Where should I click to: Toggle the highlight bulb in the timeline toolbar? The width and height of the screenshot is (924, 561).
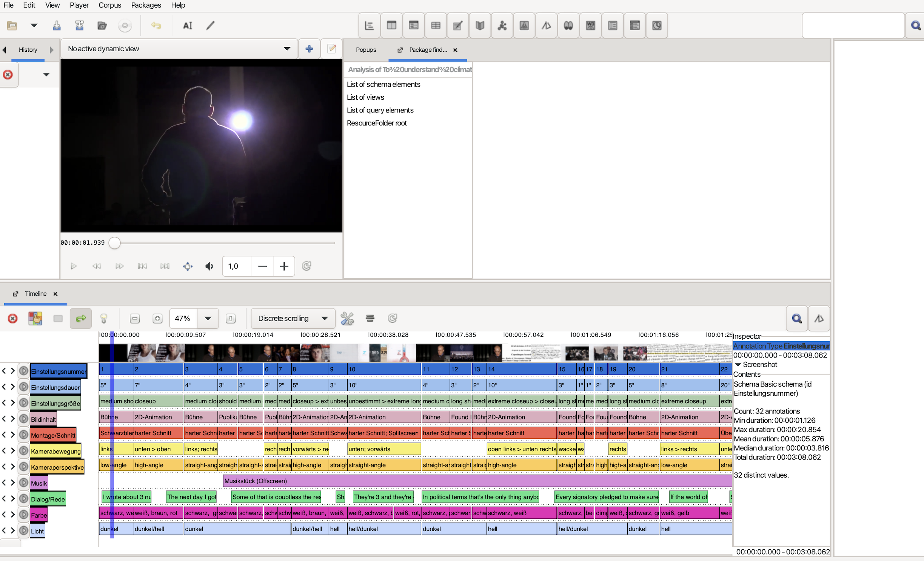(104, 318)
